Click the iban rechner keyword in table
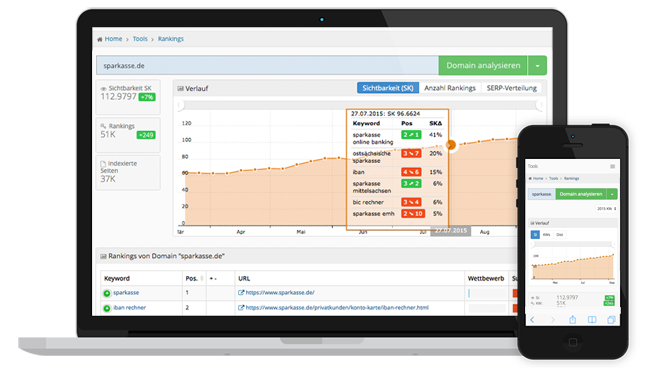 [x=129, y=307]
